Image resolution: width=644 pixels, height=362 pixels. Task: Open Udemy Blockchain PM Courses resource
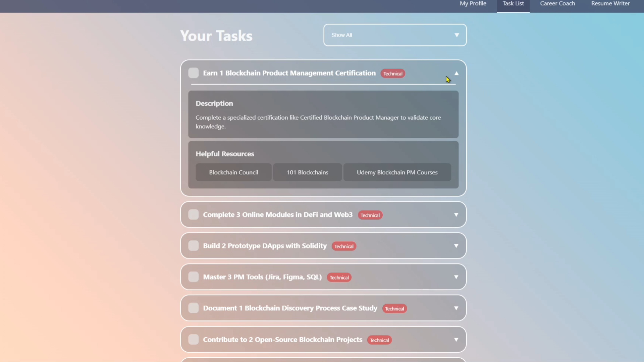397,172
